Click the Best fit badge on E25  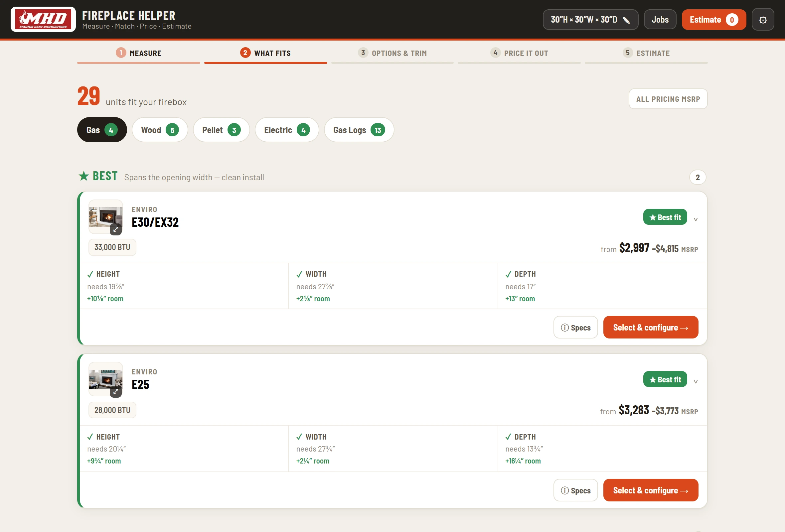665,379
